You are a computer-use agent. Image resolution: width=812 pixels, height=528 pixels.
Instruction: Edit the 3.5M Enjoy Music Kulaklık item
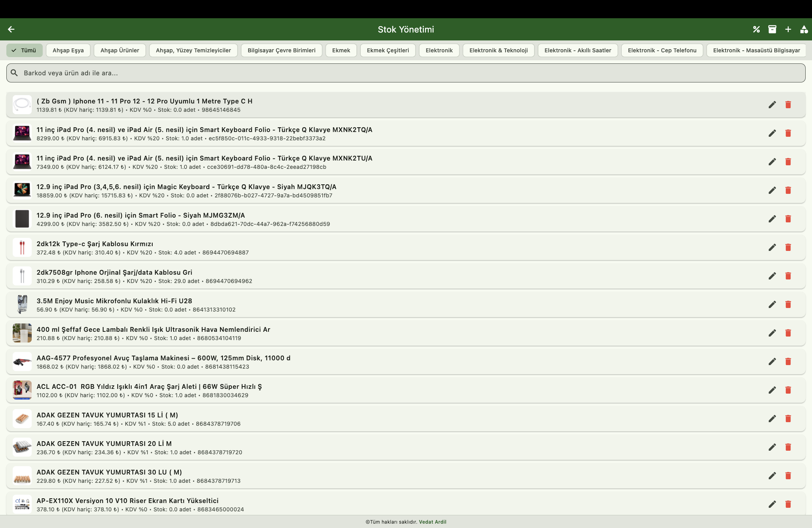(x=772, y=304)
